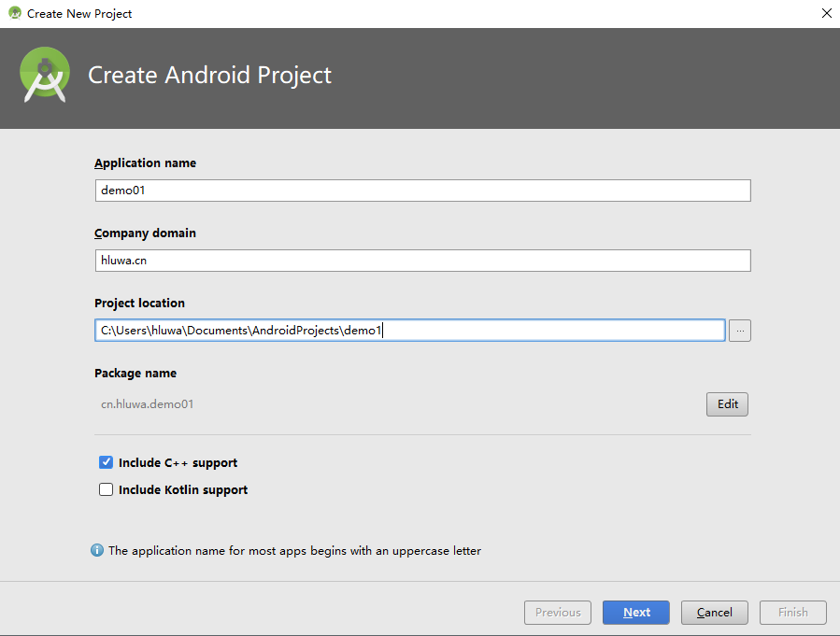
Task: Cancel the project creation dialog
Action: tap(714, 613)
